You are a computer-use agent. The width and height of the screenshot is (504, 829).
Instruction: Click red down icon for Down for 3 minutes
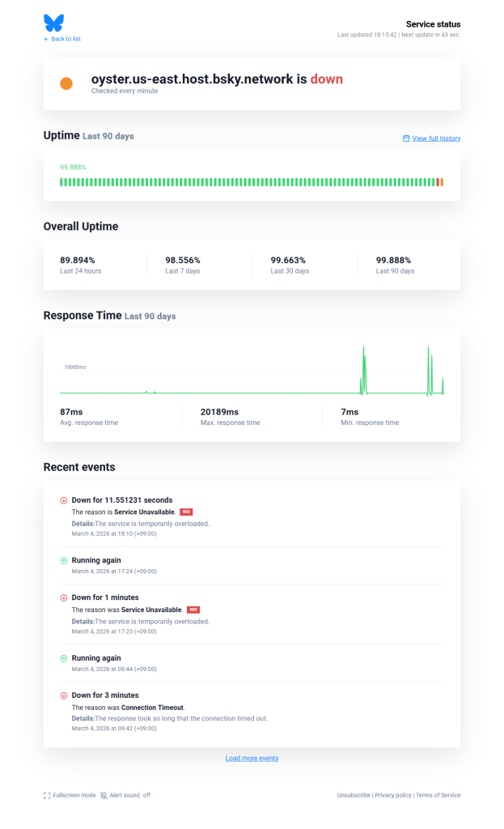click(64, 695)
